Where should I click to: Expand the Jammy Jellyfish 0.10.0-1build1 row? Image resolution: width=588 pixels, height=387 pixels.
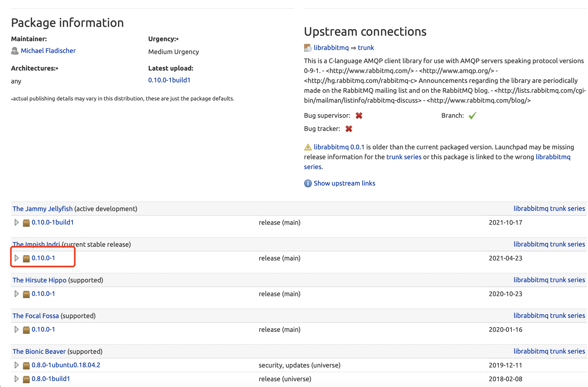click(x=16, y=222)
